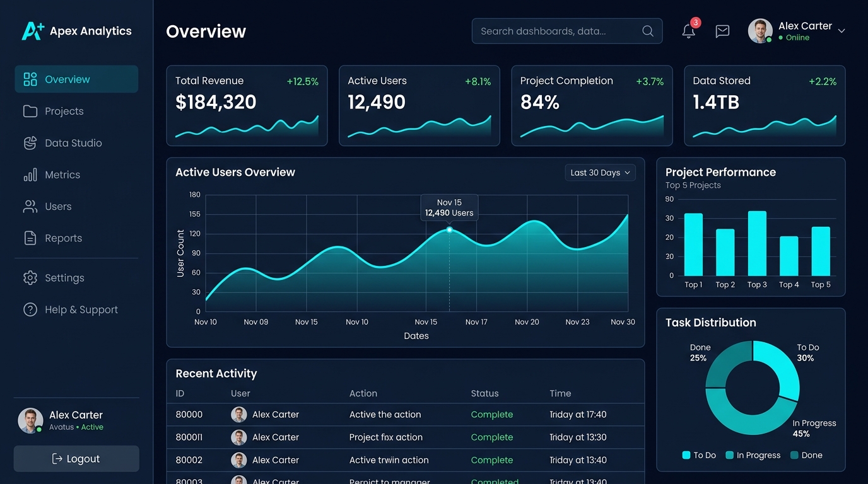This screenshot has height=484, width=868.
Task: Click the Apex Analytics logo icon
Action: (33, 31)
